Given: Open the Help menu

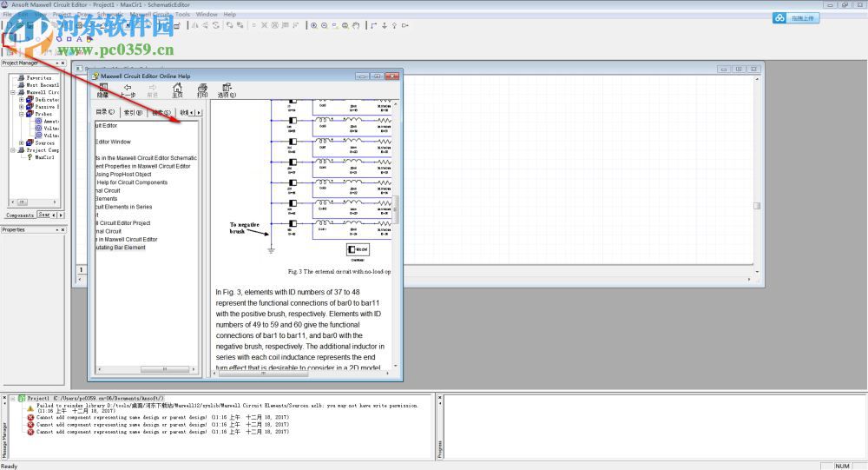Looking at the screenshot, I should pos(230,15).
